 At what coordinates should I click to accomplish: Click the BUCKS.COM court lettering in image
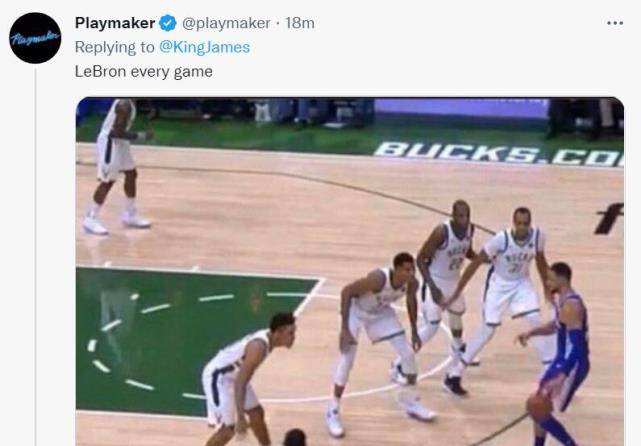click(x=499, y=155)
